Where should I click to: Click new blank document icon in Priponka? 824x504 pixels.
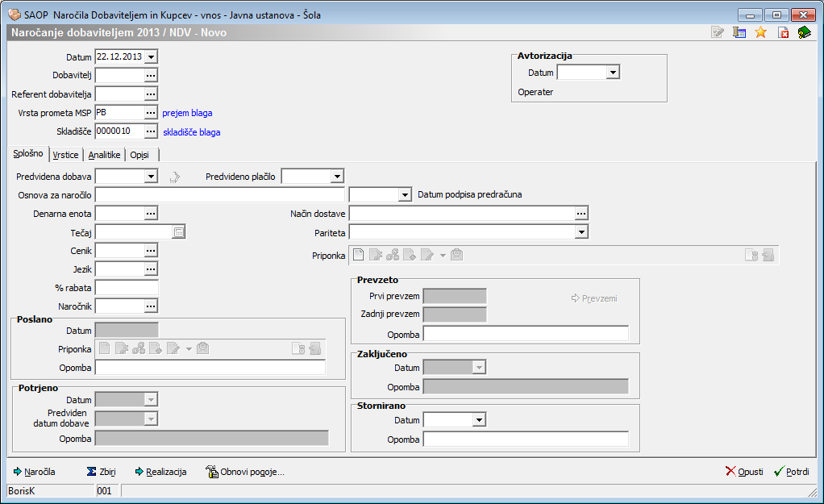tap(359, 255)
